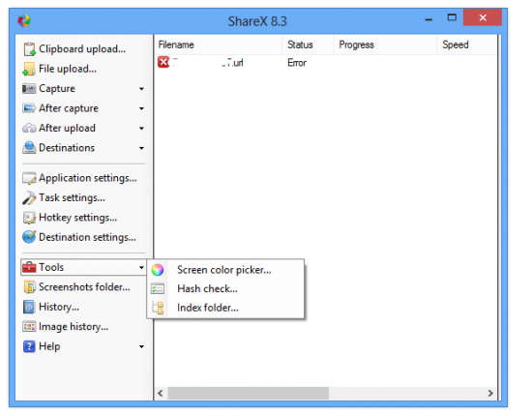The image size is (532, 416).
Task: Open the After capture menu label
Action: tap(69, 108)
